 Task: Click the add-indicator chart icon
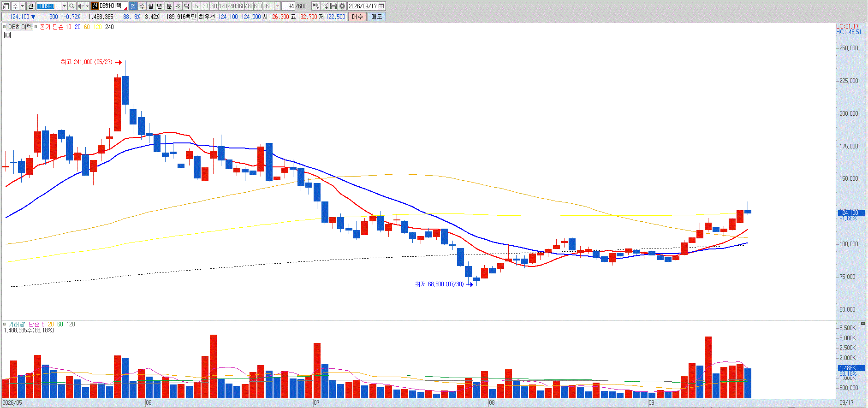315,6
